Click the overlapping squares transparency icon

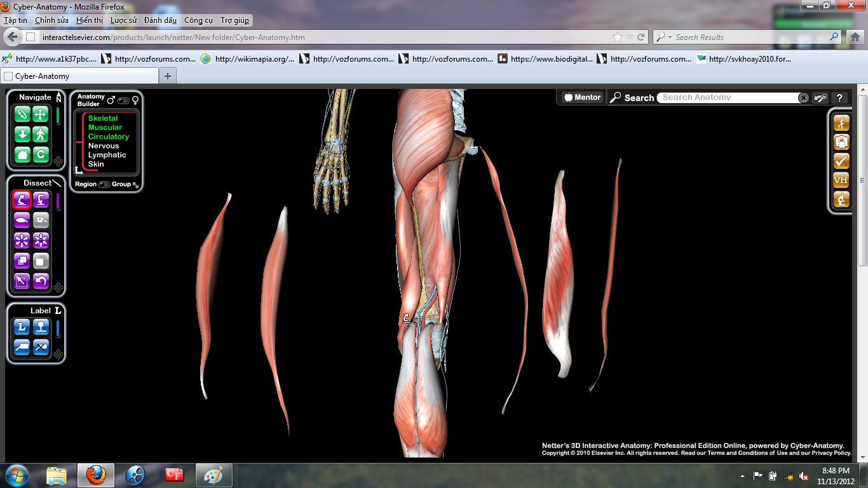pyautogui.click(x=22, y=261)
